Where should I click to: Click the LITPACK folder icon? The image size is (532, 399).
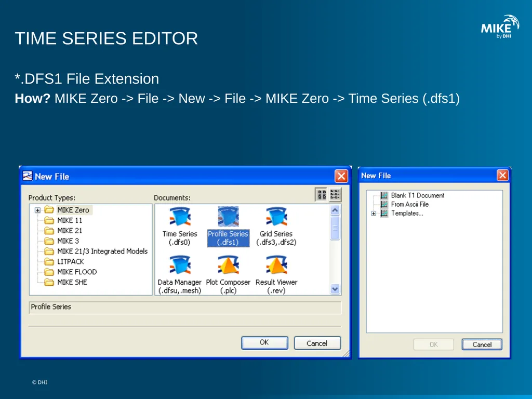(x=49, y=262)
